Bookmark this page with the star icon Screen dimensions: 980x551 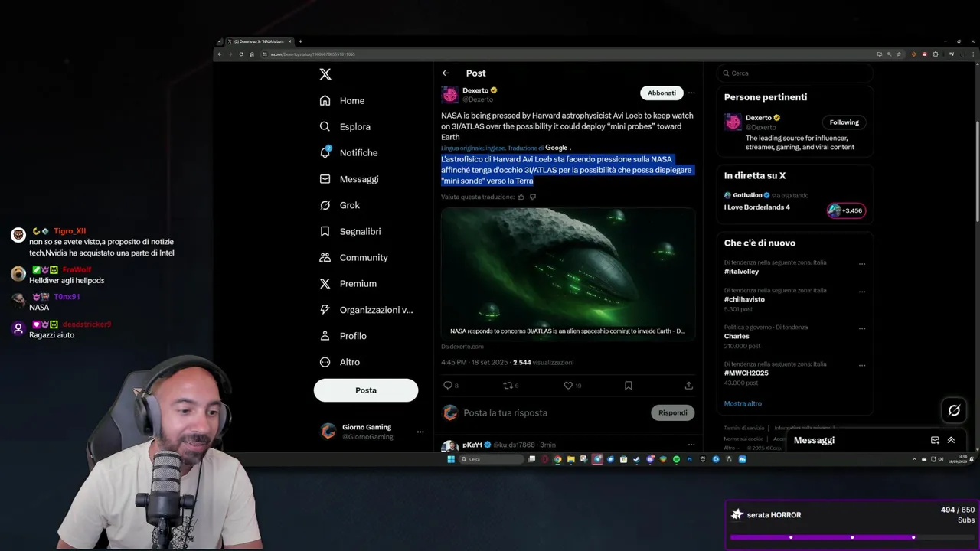coord(899,54)
